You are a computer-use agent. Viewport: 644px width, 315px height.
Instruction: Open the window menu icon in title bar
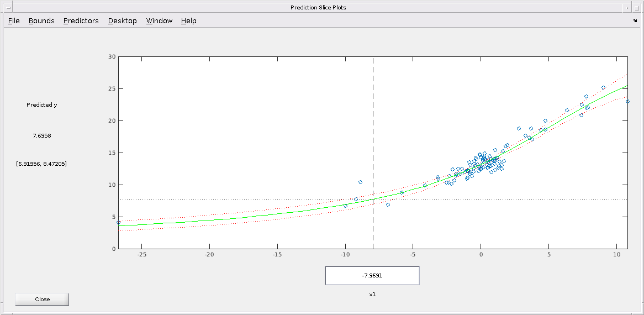(x=8, y=7)
